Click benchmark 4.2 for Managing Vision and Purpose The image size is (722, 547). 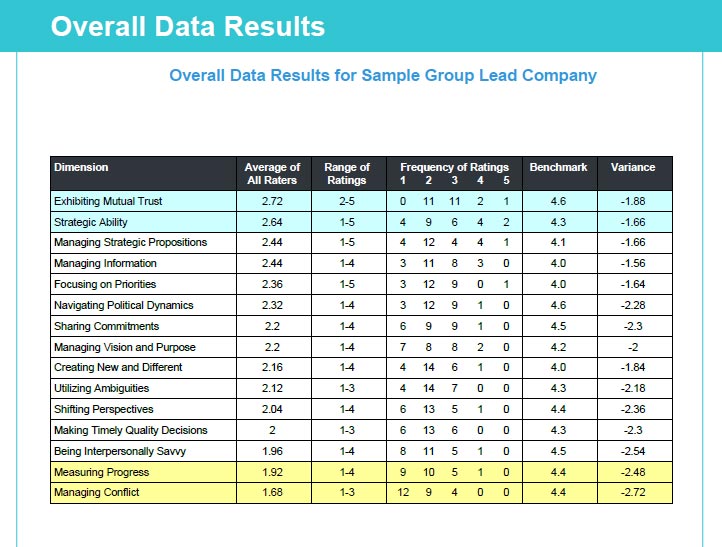click(558, 347)
